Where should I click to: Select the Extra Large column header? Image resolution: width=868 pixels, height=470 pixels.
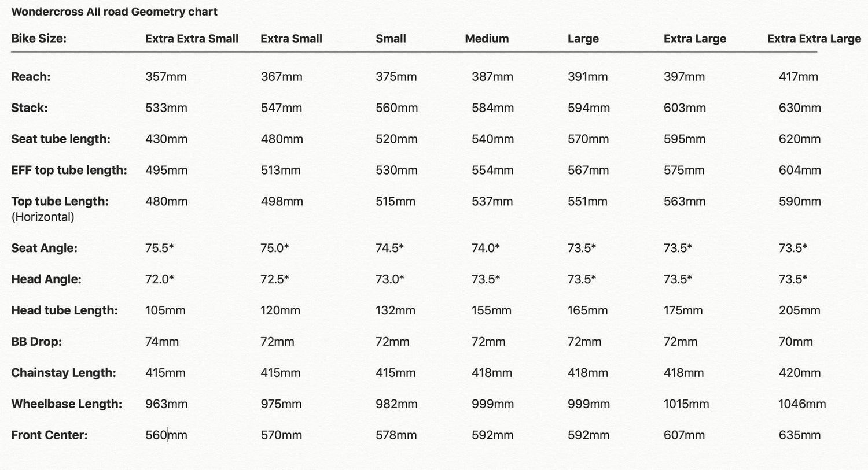point(694,39)
